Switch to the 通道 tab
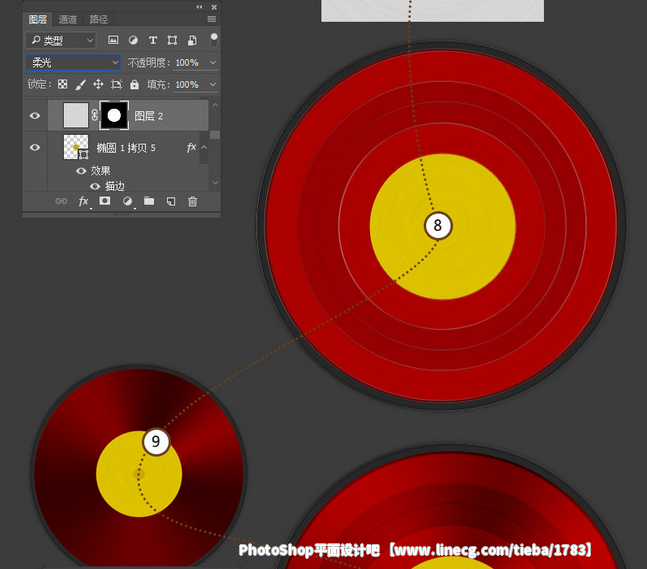The image size is (647, 569). tap(68, 19)
